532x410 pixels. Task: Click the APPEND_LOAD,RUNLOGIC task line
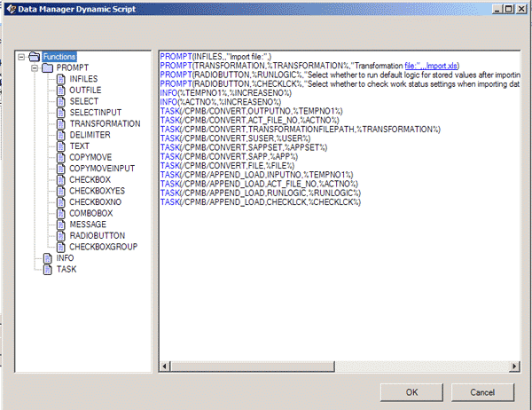coord(260,193)
